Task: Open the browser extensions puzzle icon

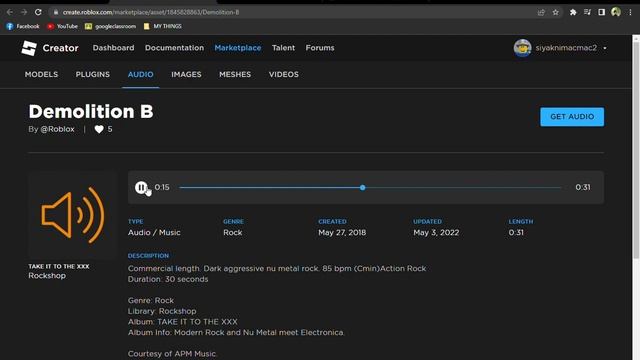Action: pyautogui.click(x=573, y=12)
